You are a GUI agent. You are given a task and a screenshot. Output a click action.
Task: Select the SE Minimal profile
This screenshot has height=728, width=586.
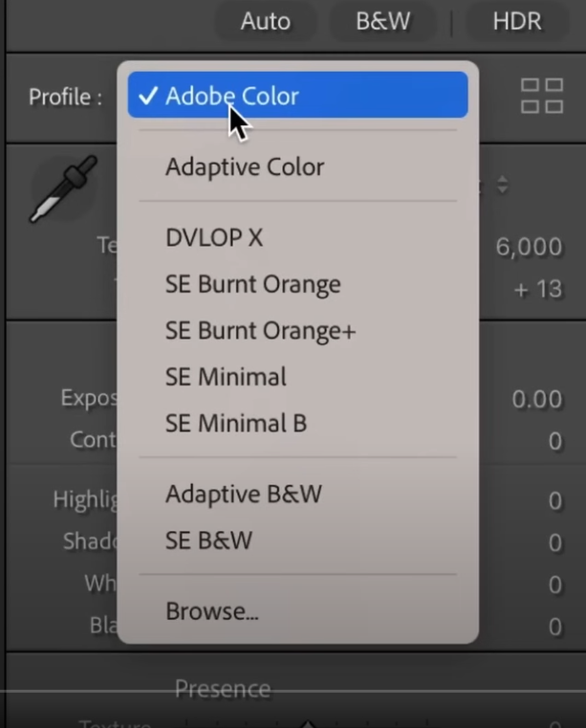[x=298, y=377]
